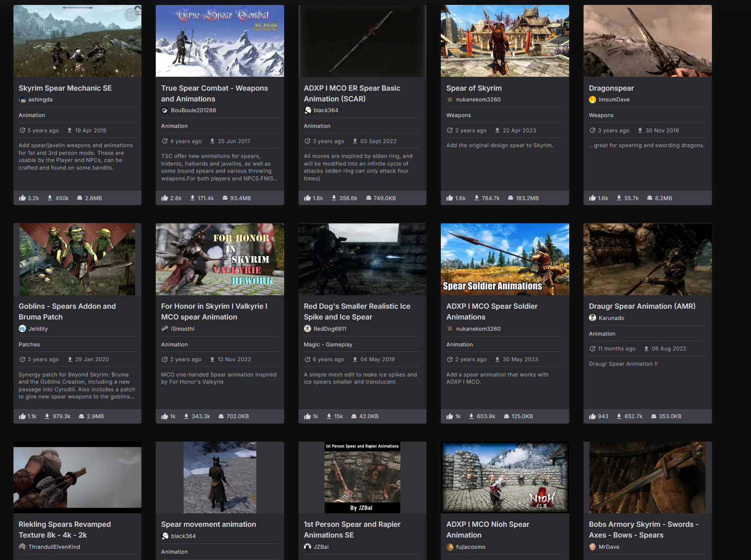Open Skyrim Spear Mechanic SE mod title
Screen dimensions: 751x560
click(65, 88)
